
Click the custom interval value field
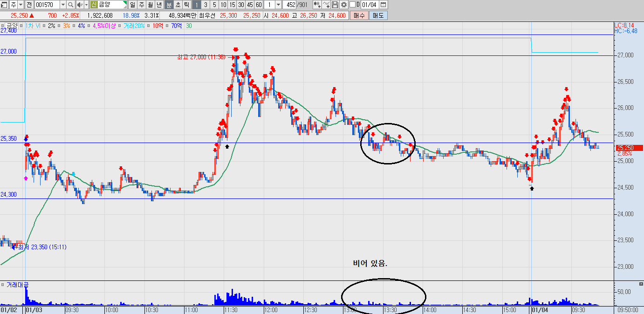tap(269, 5)
